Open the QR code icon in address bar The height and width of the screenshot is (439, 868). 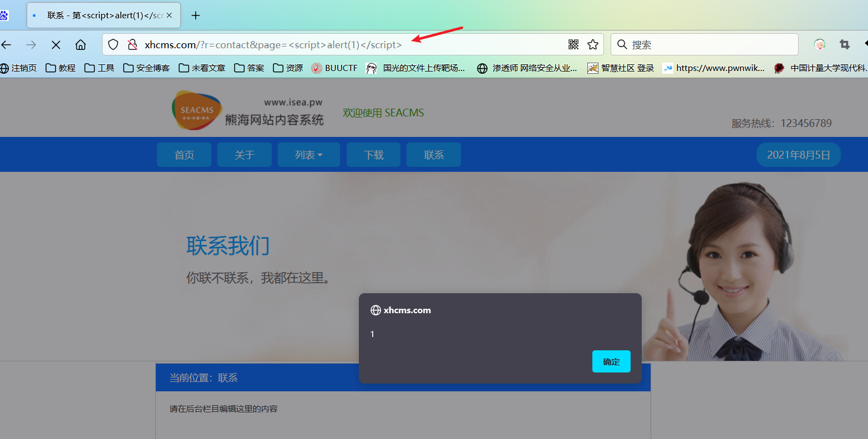tap(573, 44)
